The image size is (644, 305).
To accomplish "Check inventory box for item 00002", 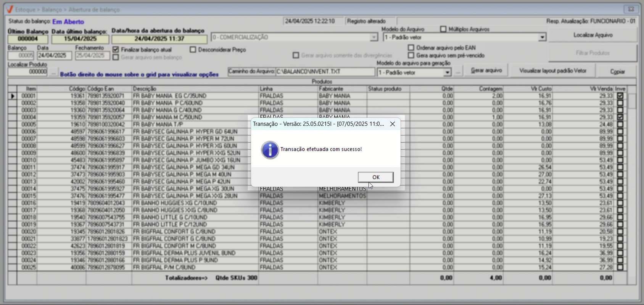I will tap(620, 103).
